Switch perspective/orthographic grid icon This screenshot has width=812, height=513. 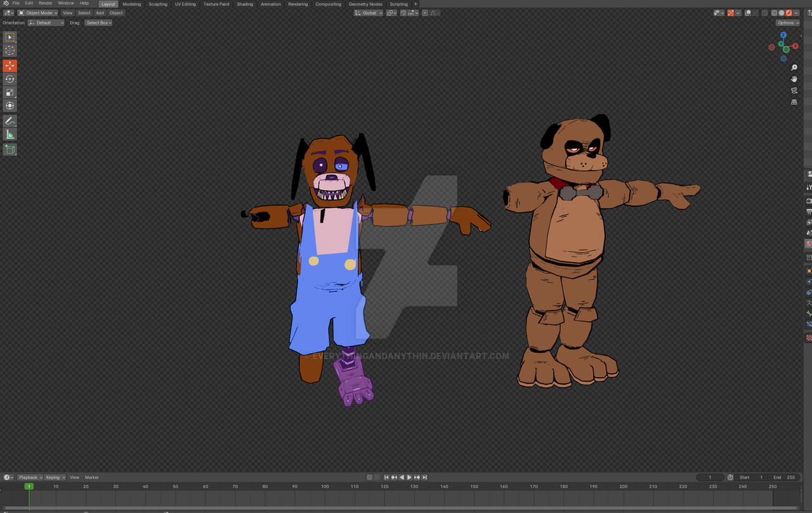point(794,102)
